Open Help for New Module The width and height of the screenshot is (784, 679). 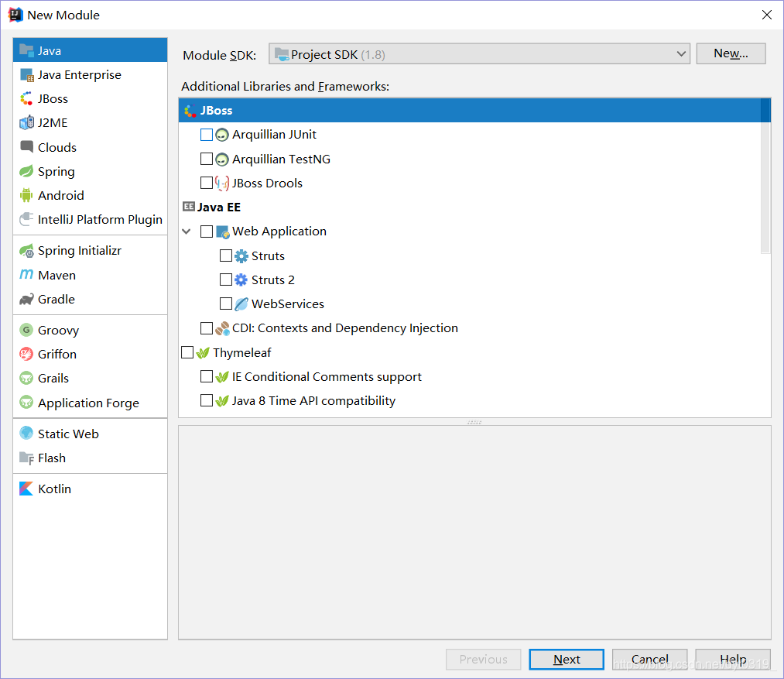coord(732,660)
